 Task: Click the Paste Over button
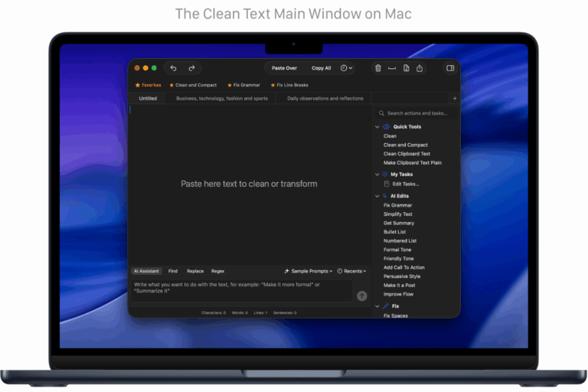click(284, 68)
